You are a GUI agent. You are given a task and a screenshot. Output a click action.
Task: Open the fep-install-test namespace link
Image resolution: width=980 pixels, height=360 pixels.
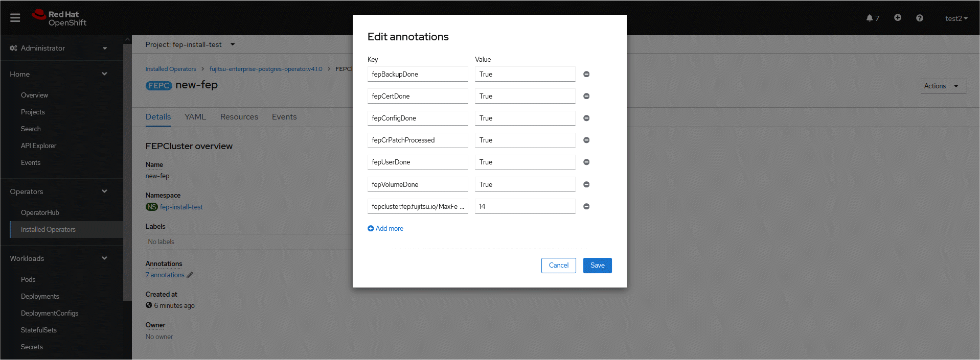click(x=181, y=207)
